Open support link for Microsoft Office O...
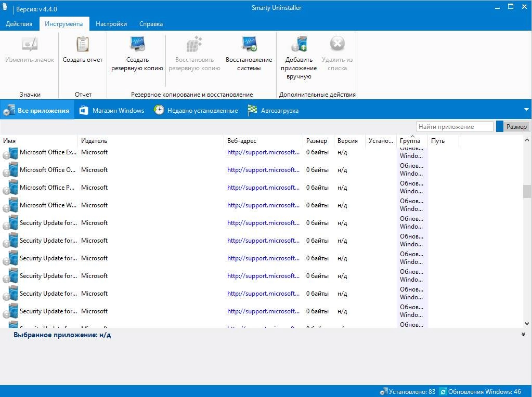Image resolution: width=532 pixels, height=397 pixels. pos(263,170)
